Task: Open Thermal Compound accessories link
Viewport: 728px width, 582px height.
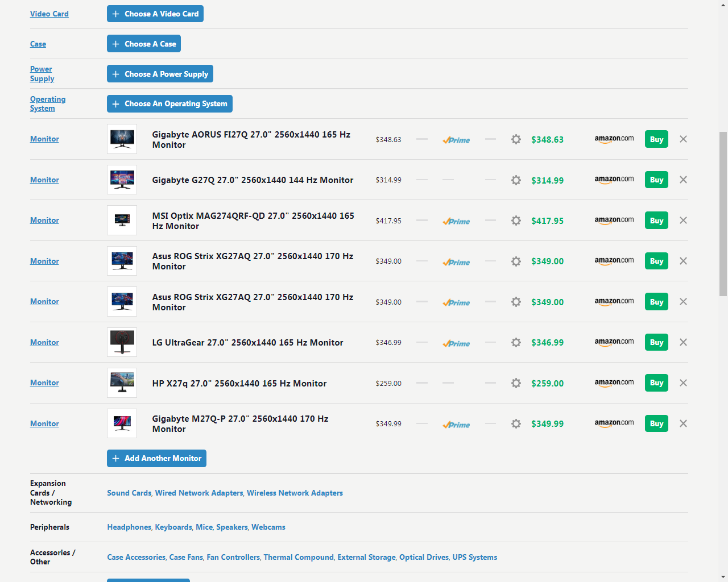Action: click(x=298, y=557)
